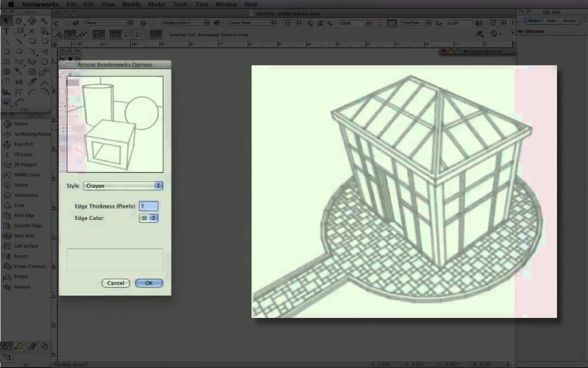Select the Shell Solid tool
The image size is (588, 368).
tap(26, 236)
